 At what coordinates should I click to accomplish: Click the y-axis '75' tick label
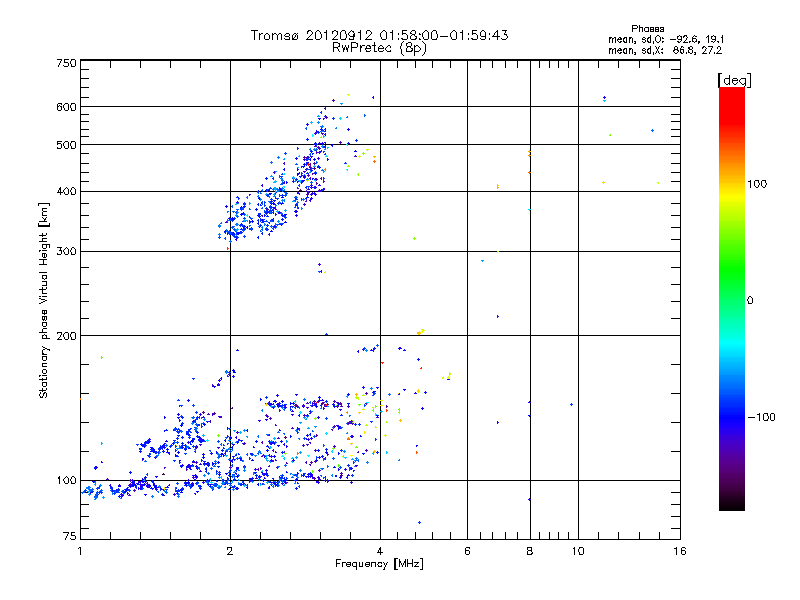[70, 536]
